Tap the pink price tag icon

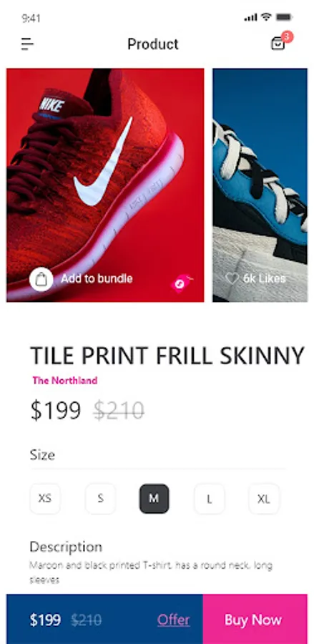click(181, 283)
